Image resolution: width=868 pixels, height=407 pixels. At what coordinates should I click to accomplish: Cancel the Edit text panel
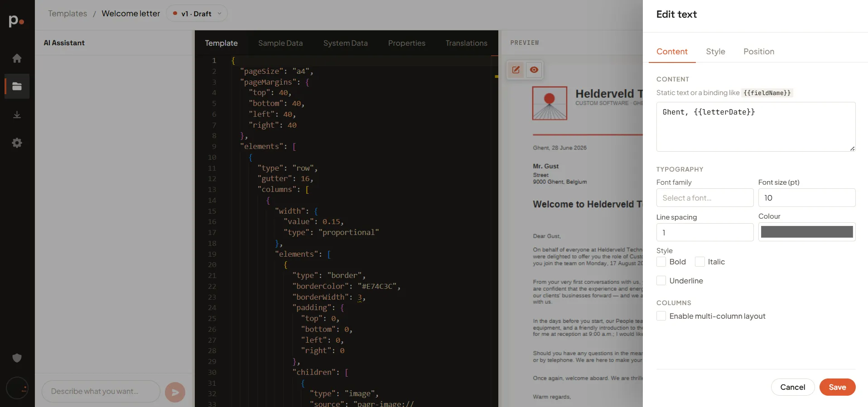click(792, 387)
